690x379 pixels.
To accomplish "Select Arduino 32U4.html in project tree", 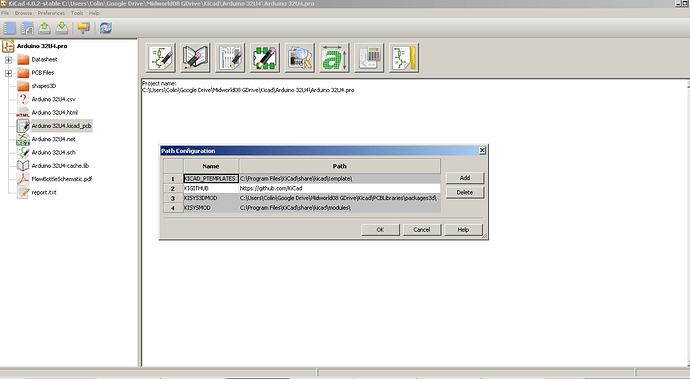I will tap(55, 112).
